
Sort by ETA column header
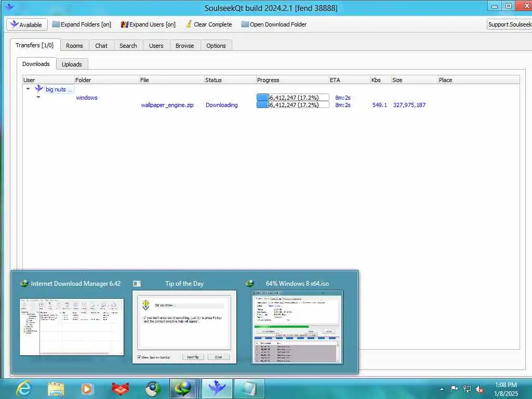[350, 79]
